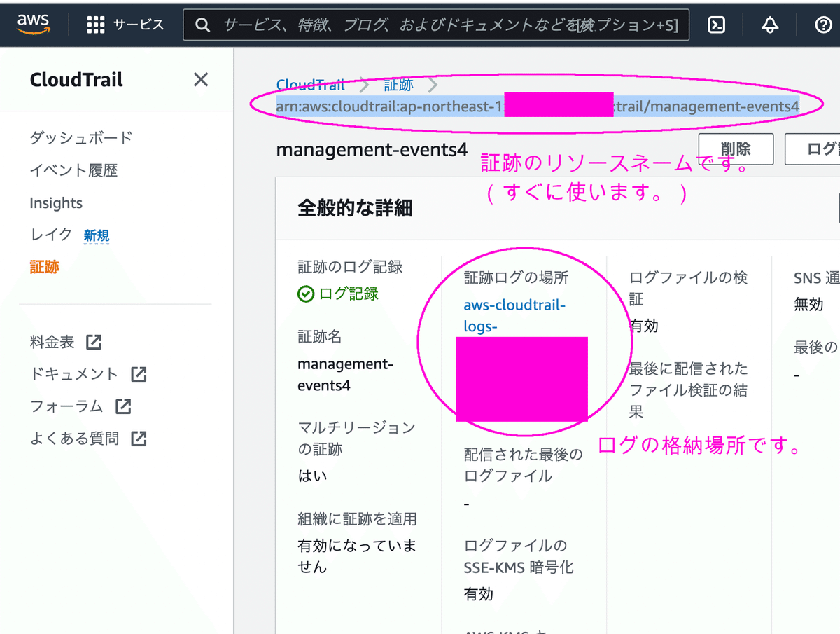
Task: Go to ダッシュボード in sidebar
Action: pyautogui.click(x=81, y=137)
